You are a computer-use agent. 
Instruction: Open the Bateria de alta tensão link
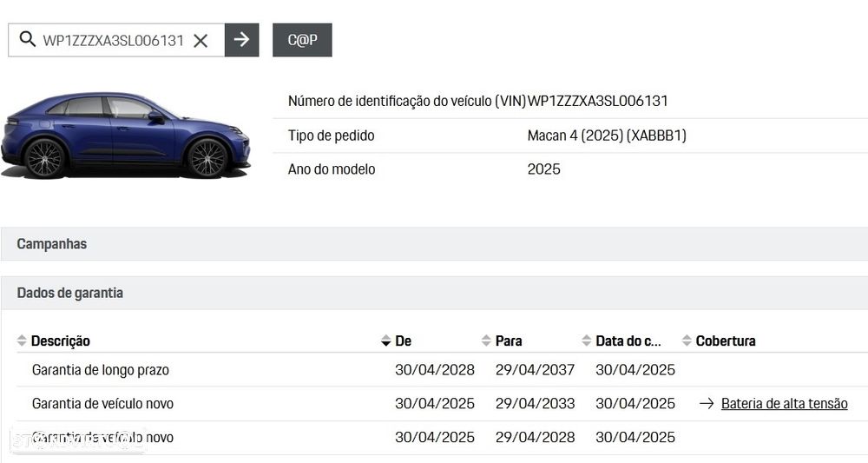(784, 404)
